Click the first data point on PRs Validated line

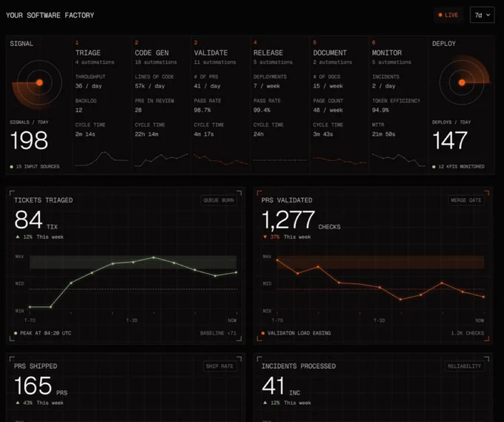(x=277, y=260)
